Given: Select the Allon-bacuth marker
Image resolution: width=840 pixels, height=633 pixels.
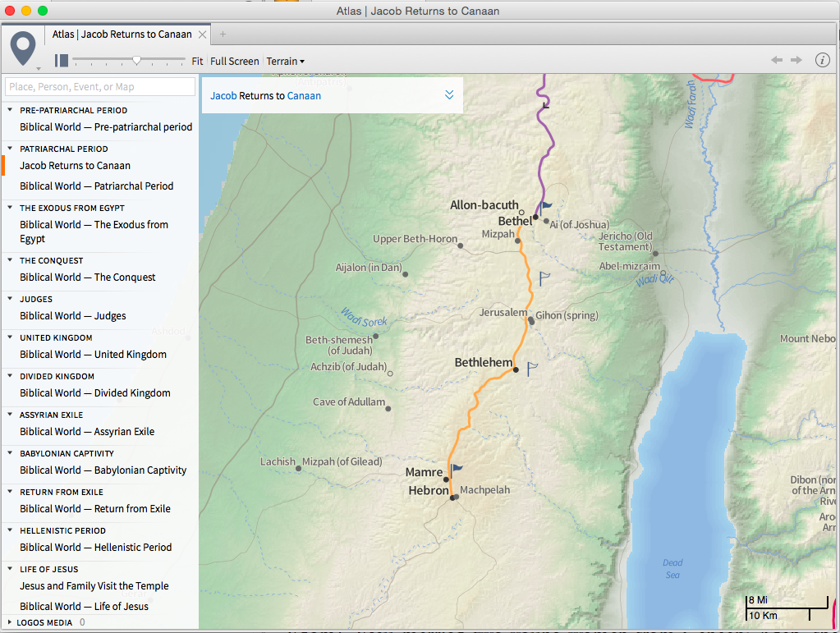Looking at the screenshot, I should [x=521, y=213].
